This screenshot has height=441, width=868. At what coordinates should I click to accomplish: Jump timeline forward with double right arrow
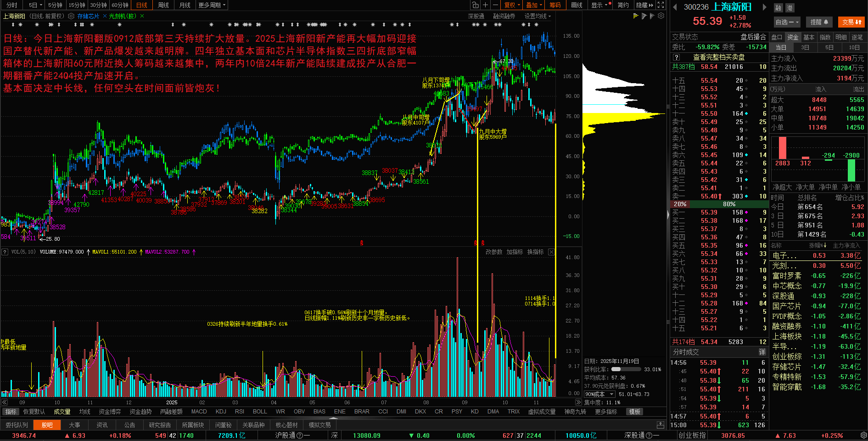click(578, 402)
